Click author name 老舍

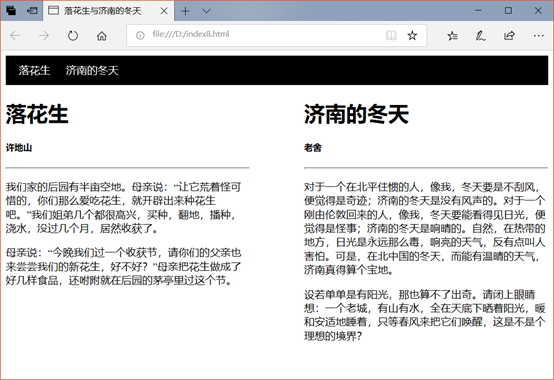click(x=313, y=148)
